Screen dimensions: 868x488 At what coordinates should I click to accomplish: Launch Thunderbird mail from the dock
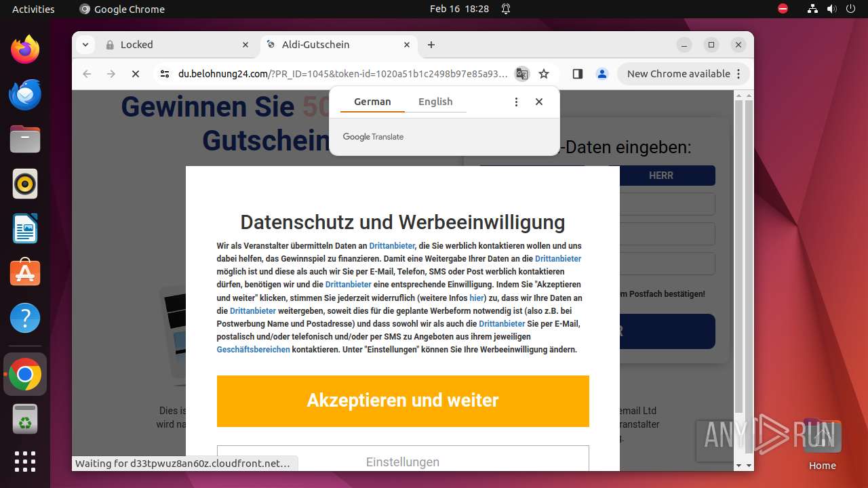(x=25, y=94)
